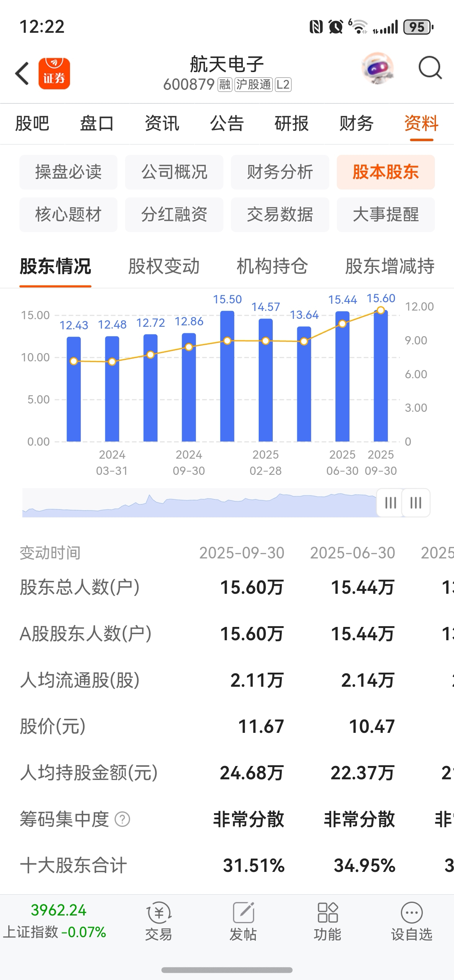Screen dimensions: 454x980
Task: Tap the L2 level badge
Action: pyautogui.click(x=283, y=84)
